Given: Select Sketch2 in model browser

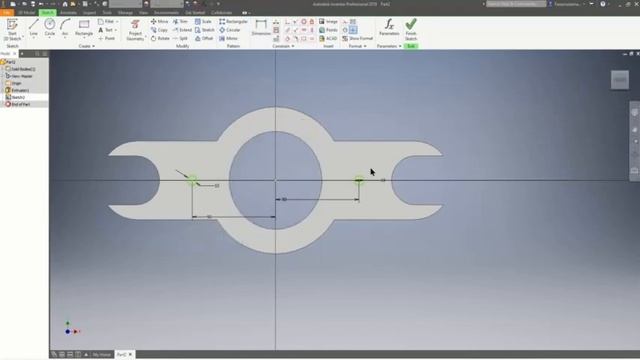Looking at the screenshot, I should [x=16, y=97].
